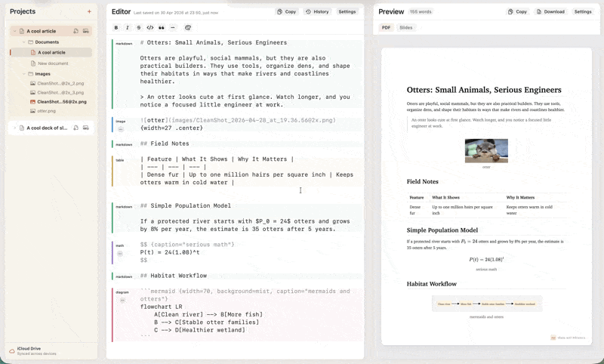Switch the preview to the PDF tab
This screenshot has height=364, width=604.
click(x=386, y=28)
